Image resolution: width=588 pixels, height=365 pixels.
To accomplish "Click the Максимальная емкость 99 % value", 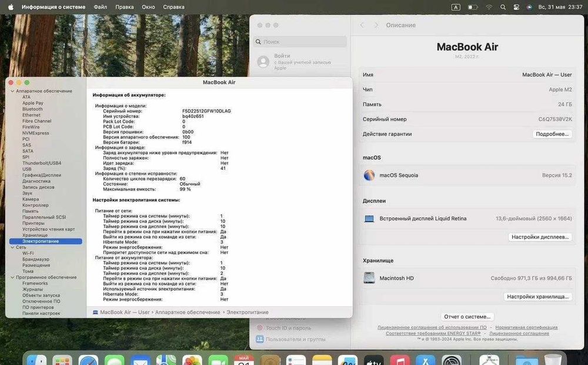I will (185, 189).
